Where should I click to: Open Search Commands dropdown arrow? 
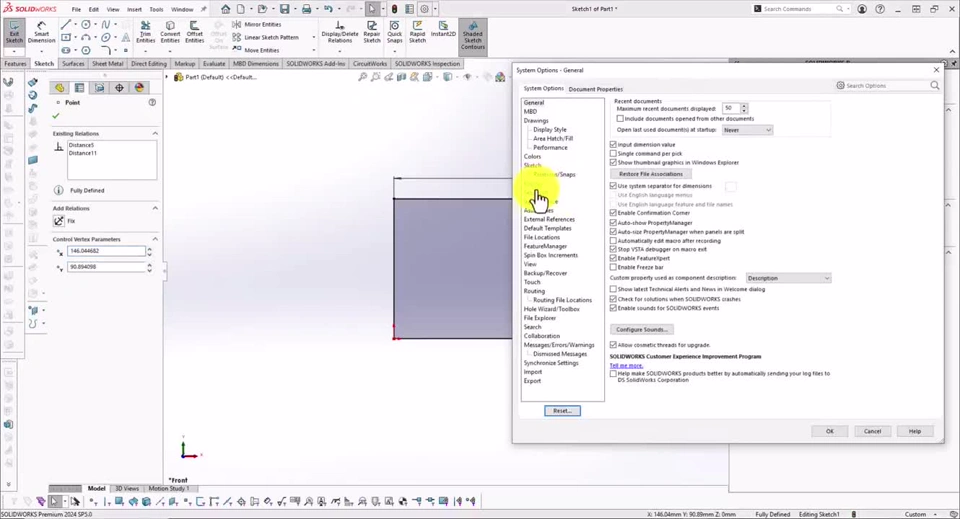(x=848, y=9)
